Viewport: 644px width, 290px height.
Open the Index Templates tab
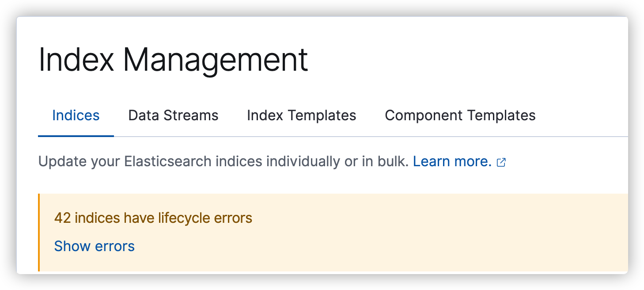tap(301, 115)
